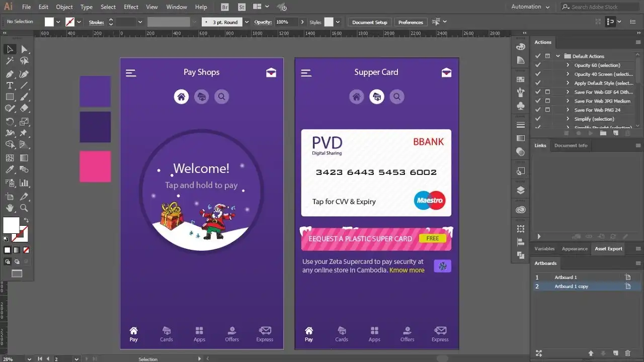Switch to the Document Info tab
Screen dimensions: 644x362
point(571,145)
